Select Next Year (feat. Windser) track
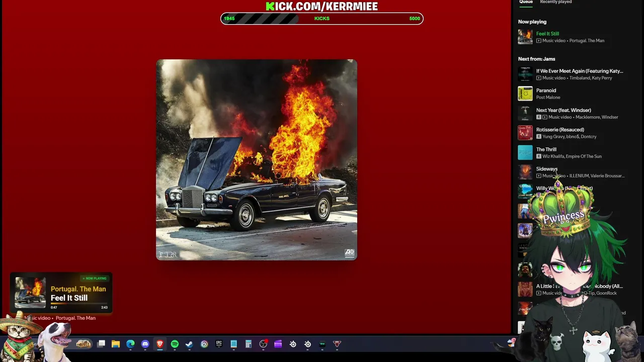The width and height of the screenshot is (644, 362). coord(563,110)
